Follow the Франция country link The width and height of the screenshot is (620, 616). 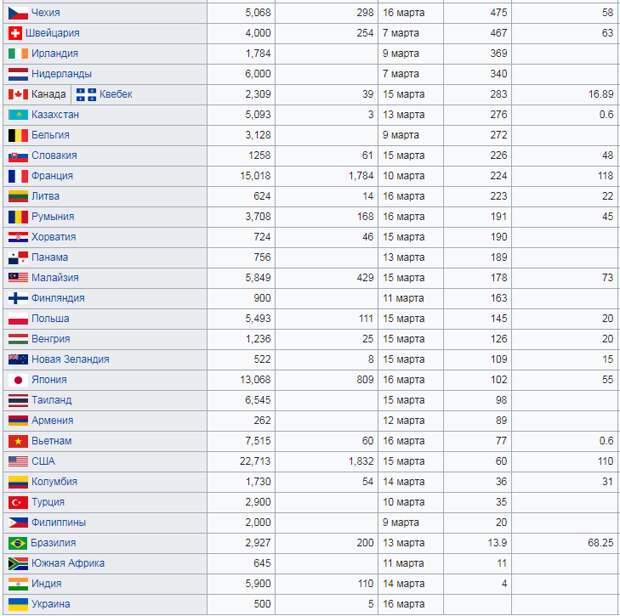point(52,176)
